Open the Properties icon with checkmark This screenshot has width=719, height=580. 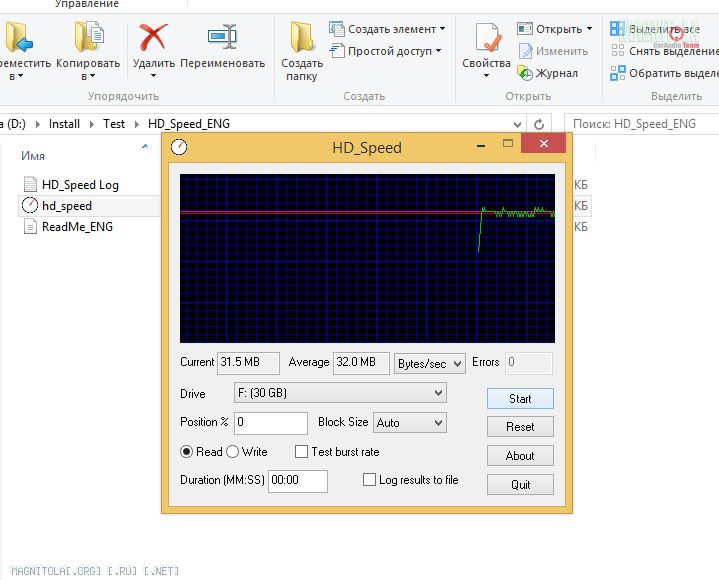(x=487, y=38)
